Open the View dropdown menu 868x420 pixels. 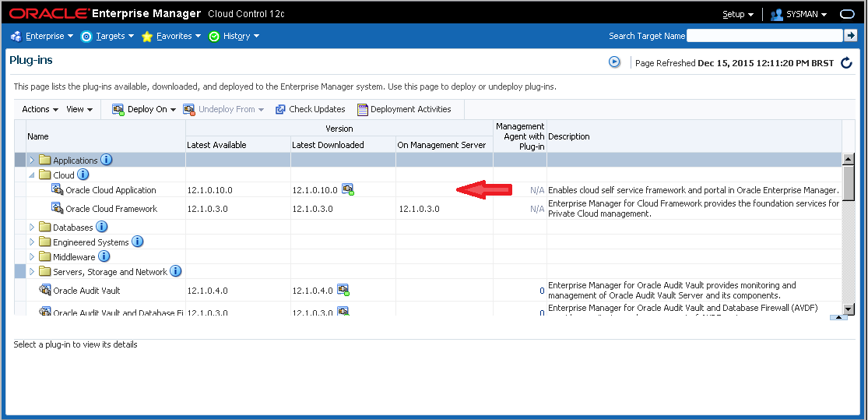79,109
